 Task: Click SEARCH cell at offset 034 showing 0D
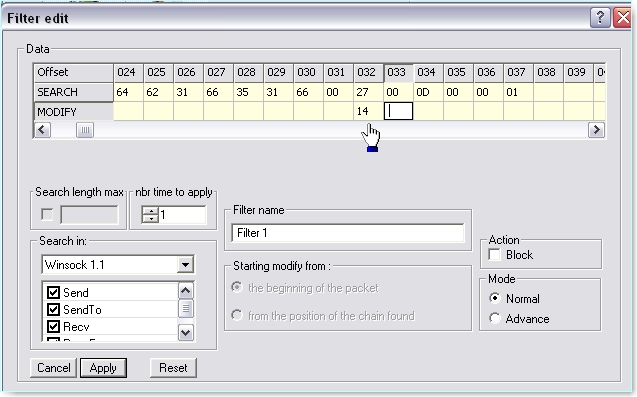(x=429, y=92)
